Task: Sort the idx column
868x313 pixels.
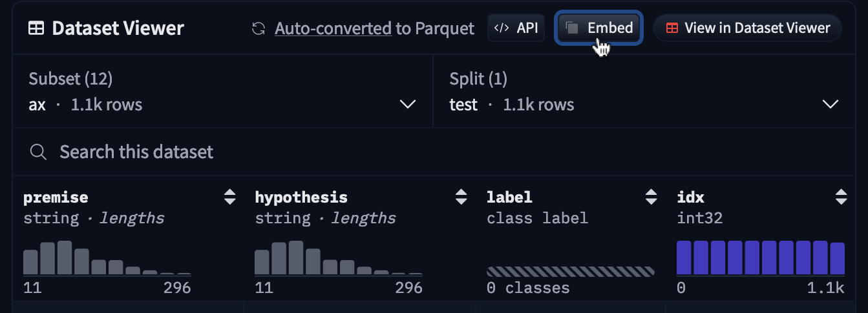Action: pos(841,197)
